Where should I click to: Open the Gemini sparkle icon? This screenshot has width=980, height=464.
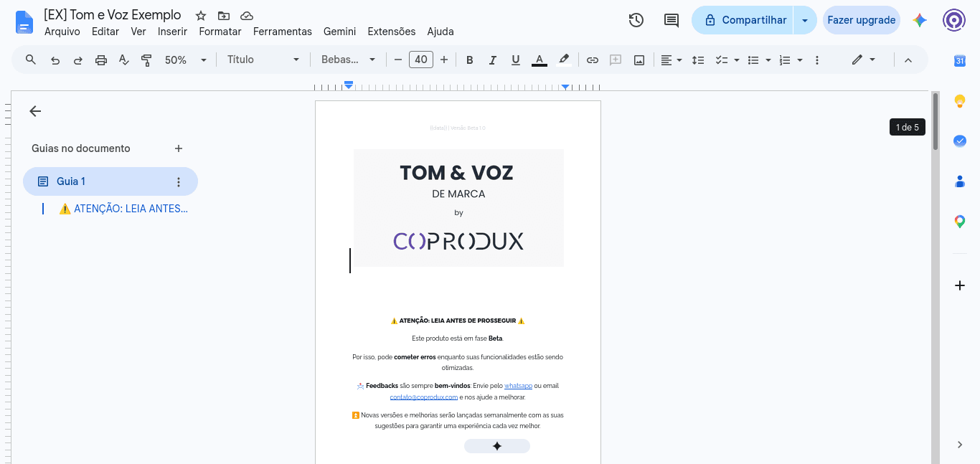coord(920,20)
